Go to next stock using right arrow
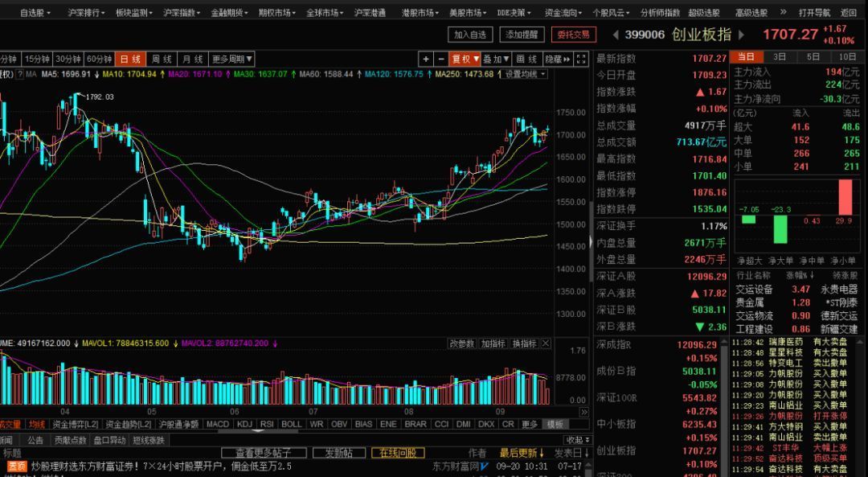Image resolution: width=868 pixels, height=477 pixels. point(743,35)
